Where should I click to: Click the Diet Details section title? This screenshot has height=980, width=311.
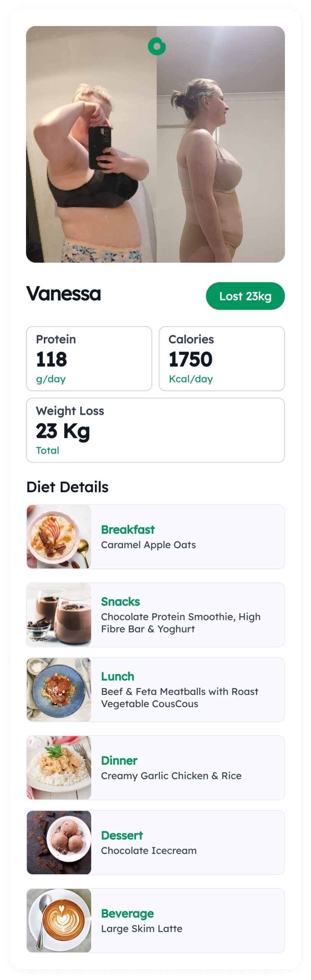[67, 487]
